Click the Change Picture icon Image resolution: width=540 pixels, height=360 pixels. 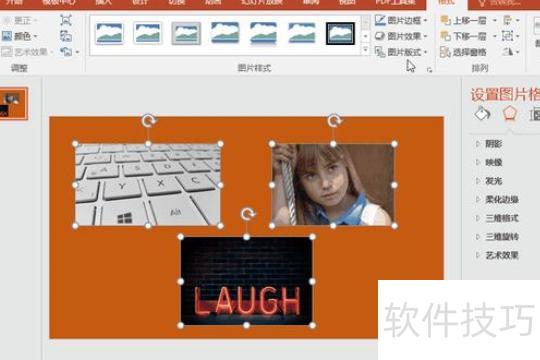click(66, 36)
